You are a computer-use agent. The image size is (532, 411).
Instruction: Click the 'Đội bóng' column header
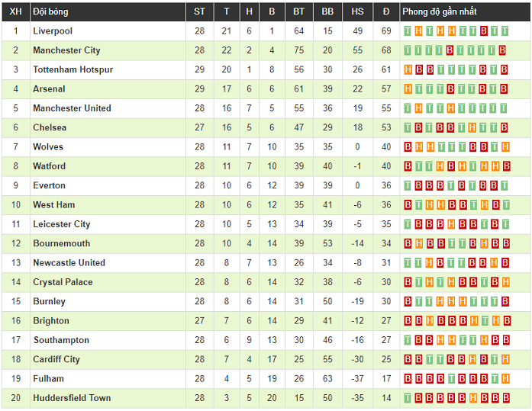point(50,11)
